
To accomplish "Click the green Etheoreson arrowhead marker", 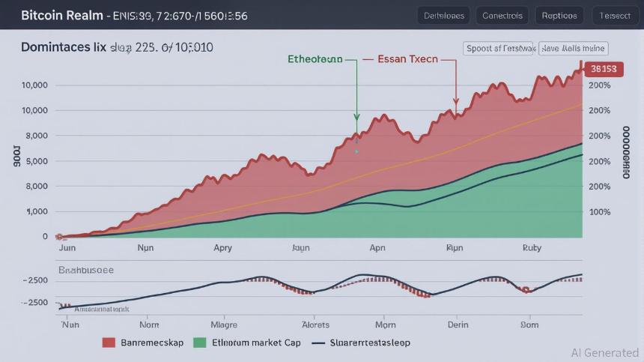I will (x=356, y=116).
